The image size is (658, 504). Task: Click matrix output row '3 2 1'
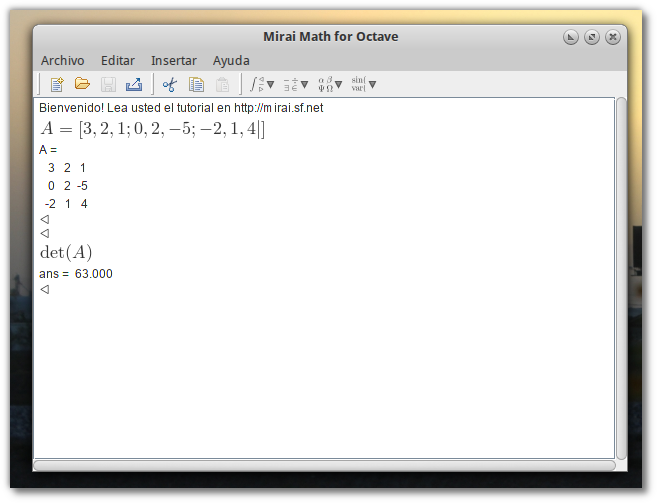[x=67, y=168]
